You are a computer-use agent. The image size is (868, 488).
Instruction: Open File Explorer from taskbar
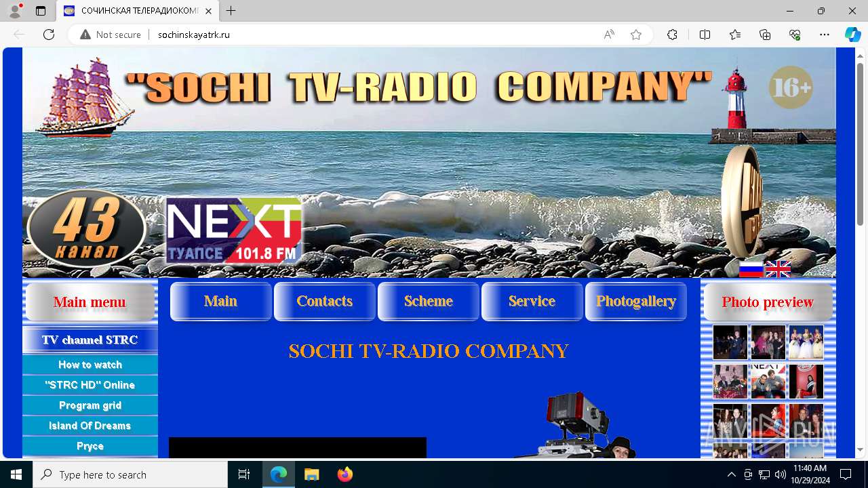point(311,474)
